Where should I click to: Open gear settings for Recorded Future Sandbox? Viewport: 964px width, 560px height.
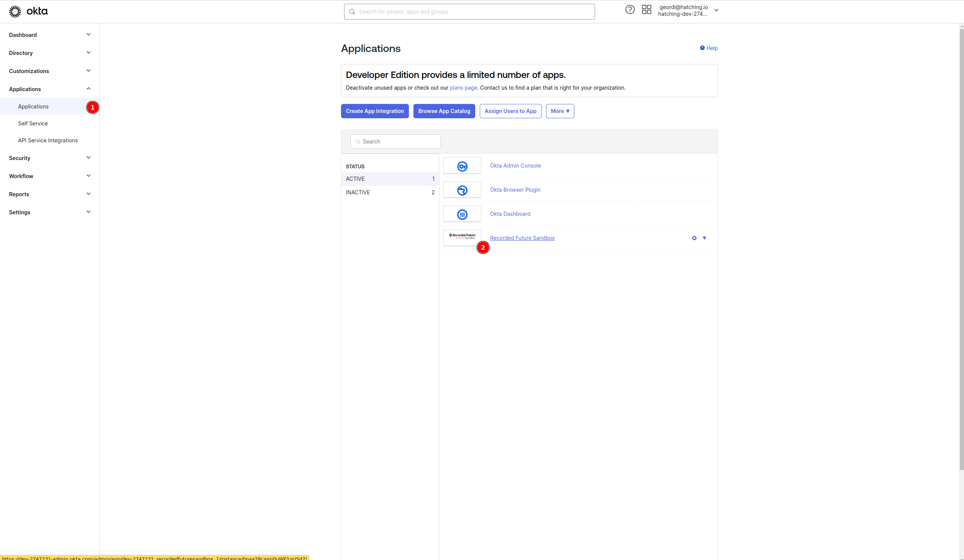[694, 238]
